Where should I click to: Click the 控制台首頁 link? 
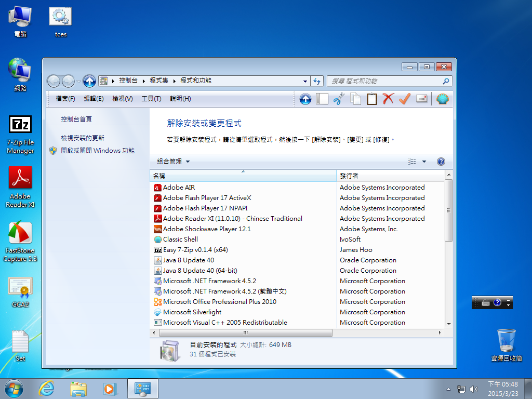click(76, 119)
